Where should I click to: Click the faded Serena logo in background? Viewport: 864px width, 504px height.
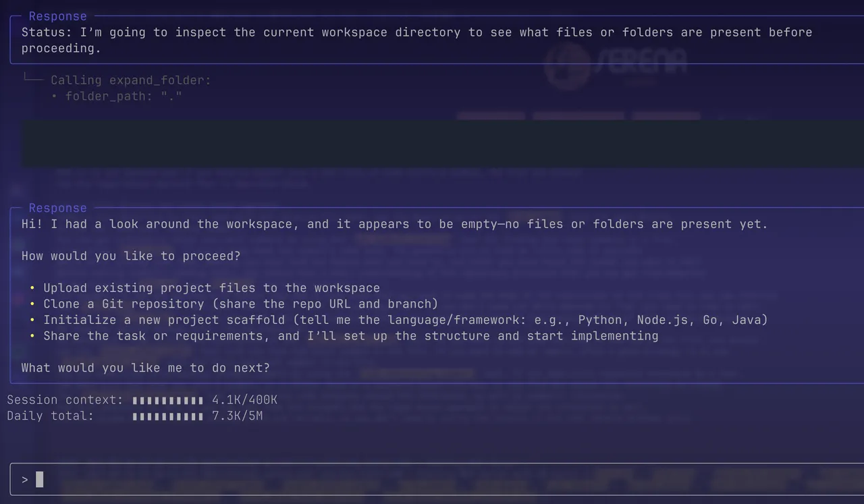click(616, 65)
